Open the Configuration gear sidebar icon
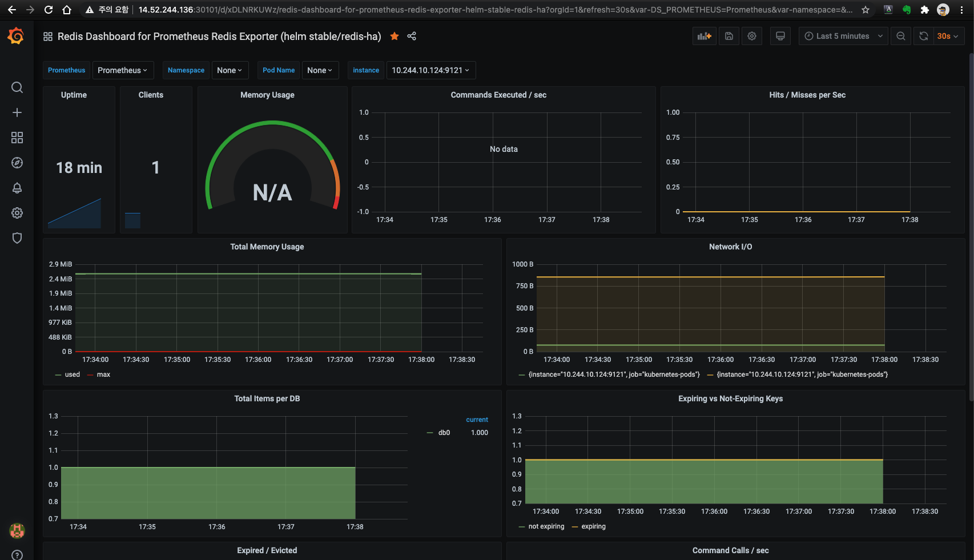 [17, 213]
